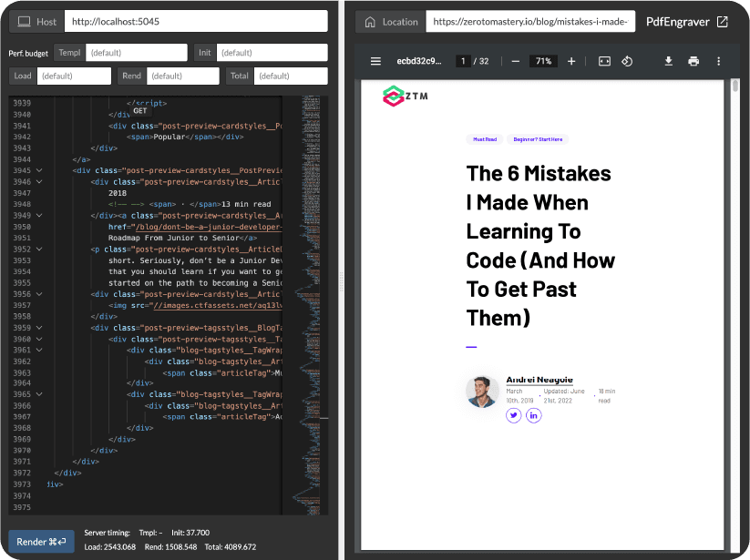Focus the Total budget input field
The width and height of the screenshot is (750, 560).
pyautogui.click(x=291, y=76)
